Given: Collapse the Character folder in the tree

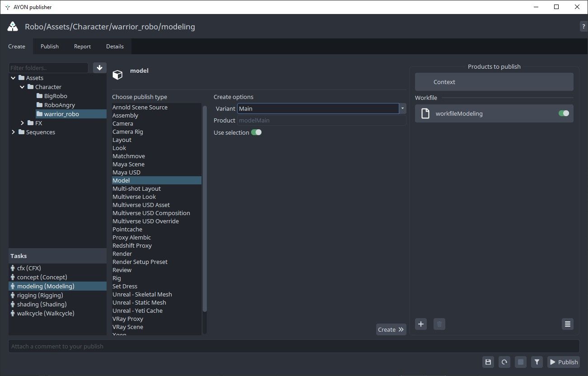Looking at the screenshot, I should click(22, 87).
